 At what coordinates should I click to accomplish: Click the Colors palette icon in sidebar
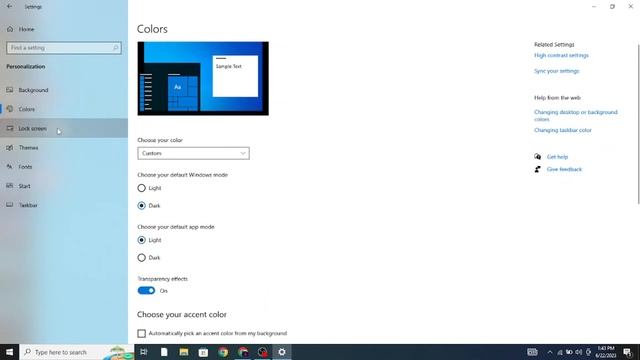(x=10, y=109)
